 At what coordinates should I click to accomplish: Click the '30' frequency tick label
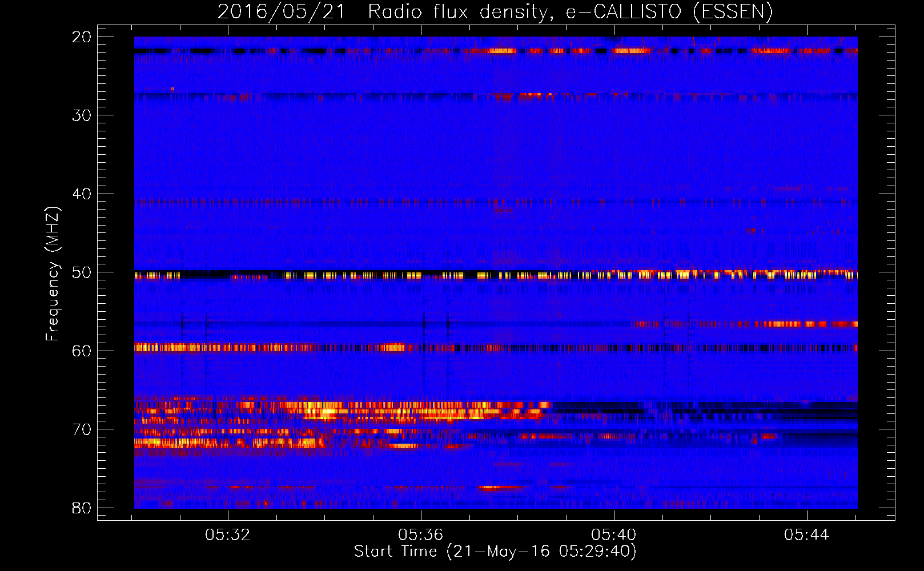[x=82, y=115]
